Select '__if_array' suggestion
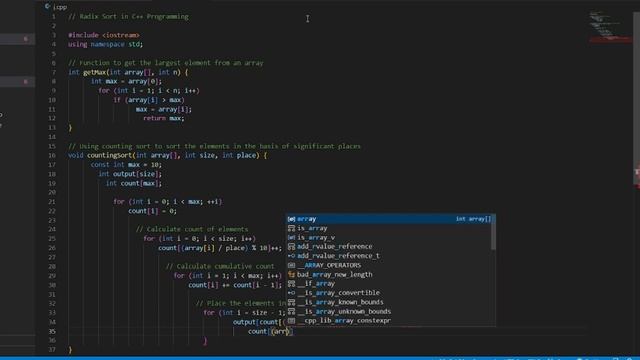Image resolution: width=640 pixels, height=360 pixels. tap(391, 284)
